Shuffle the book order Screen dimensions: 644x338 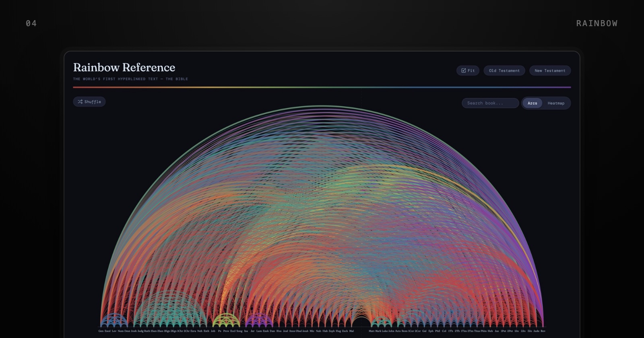89,102
